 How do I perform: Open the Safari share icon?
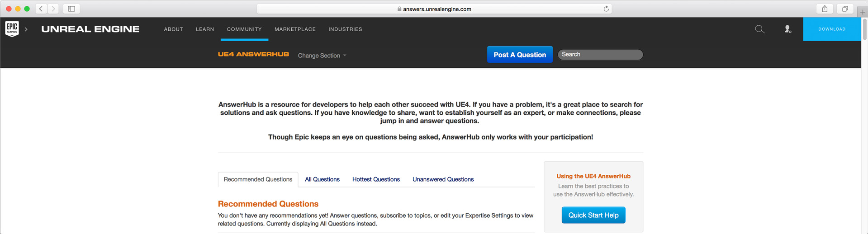825,9
